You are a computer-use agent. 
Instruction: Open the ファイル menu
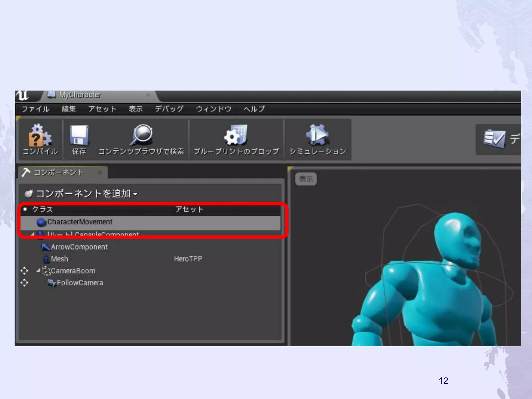pyautogui.click(x=35, y=109)
